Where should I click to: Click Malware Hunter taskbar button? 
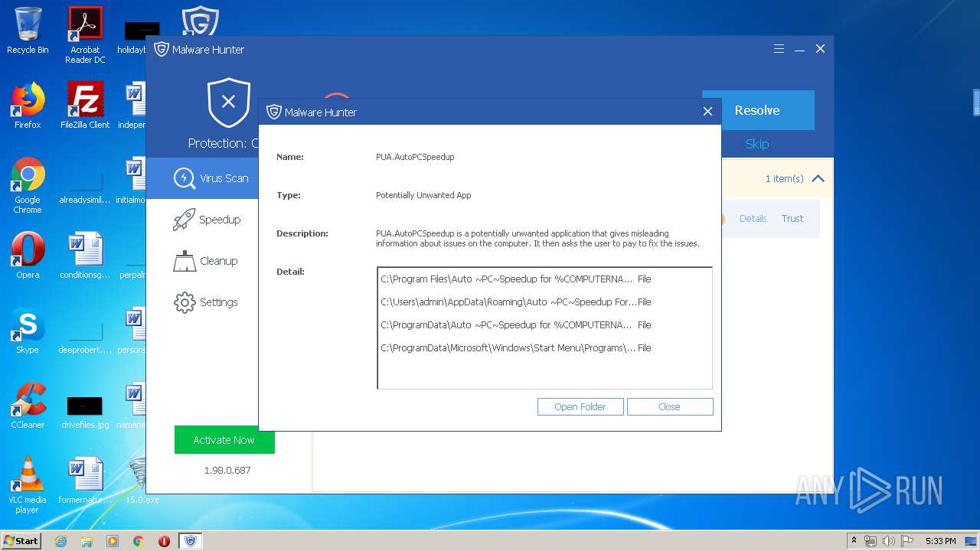(x=191, y=541)
